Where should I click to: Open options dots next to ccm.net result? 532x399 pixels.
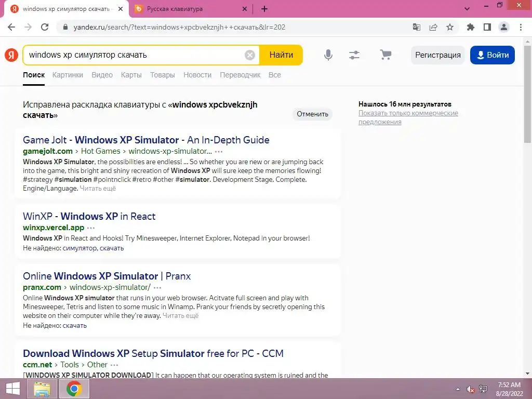[x=114, y=365]
